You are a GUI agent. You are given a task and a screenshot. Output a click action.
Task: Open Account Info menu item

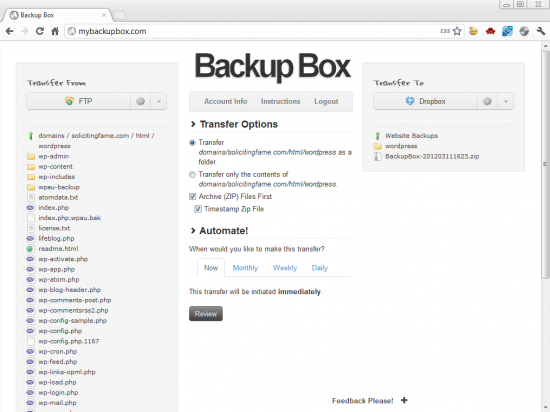click(226, 101)
